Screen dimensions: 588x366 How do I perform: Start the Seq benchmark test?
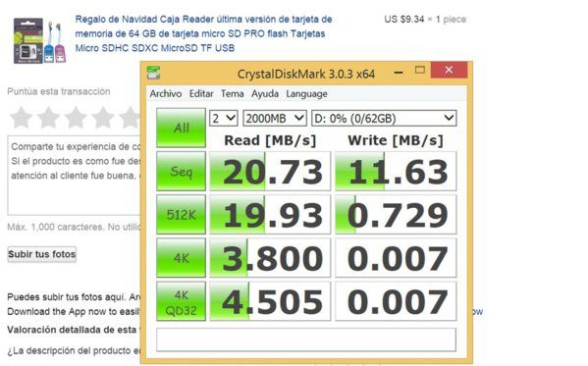tap(182, 171)
